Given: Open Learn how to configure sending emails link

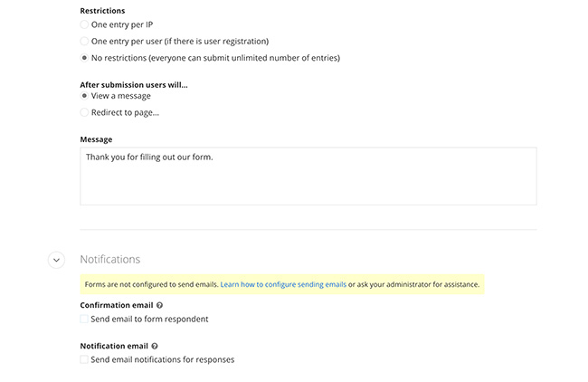Looking at the screenshot, I should (283, 284).
